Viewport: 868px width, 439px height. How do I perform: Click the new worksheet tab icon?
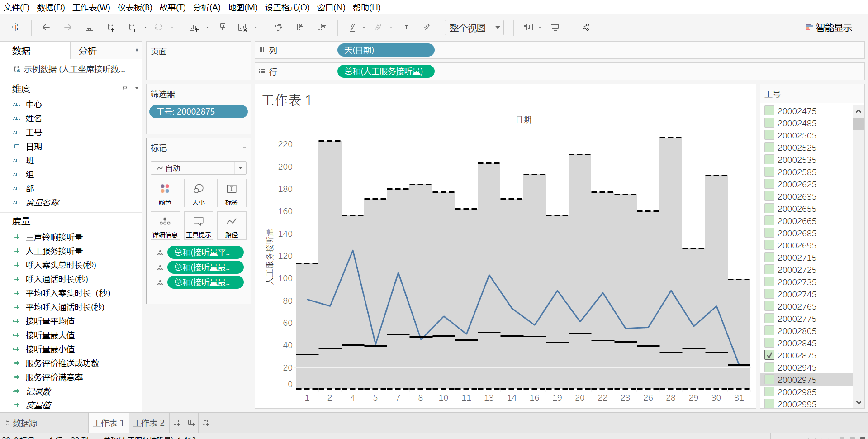pos(177,423)
